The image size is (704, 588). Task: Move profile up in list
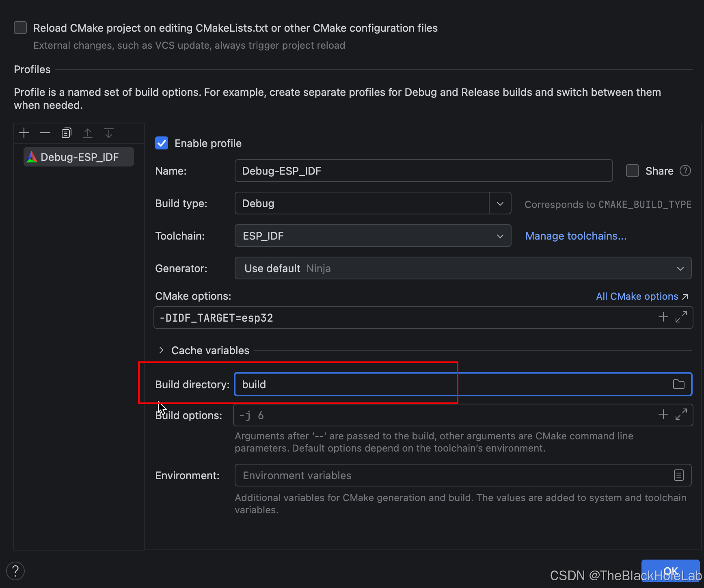[88, 133]
